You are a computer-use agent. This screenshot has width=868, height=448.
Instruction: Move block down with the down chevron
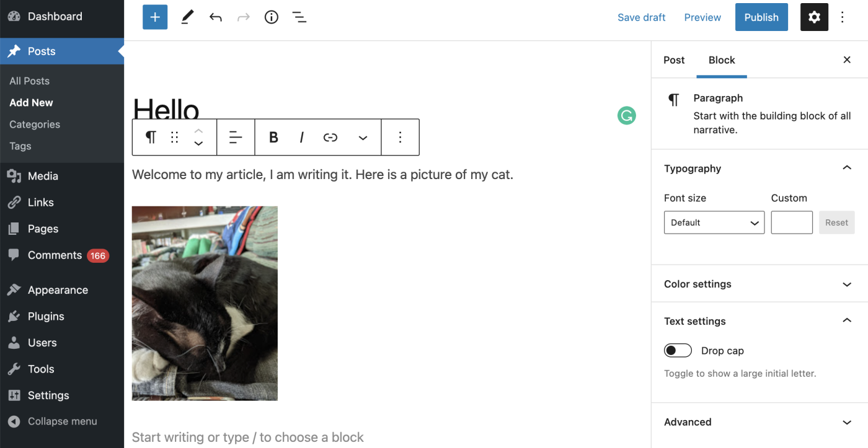198,144
